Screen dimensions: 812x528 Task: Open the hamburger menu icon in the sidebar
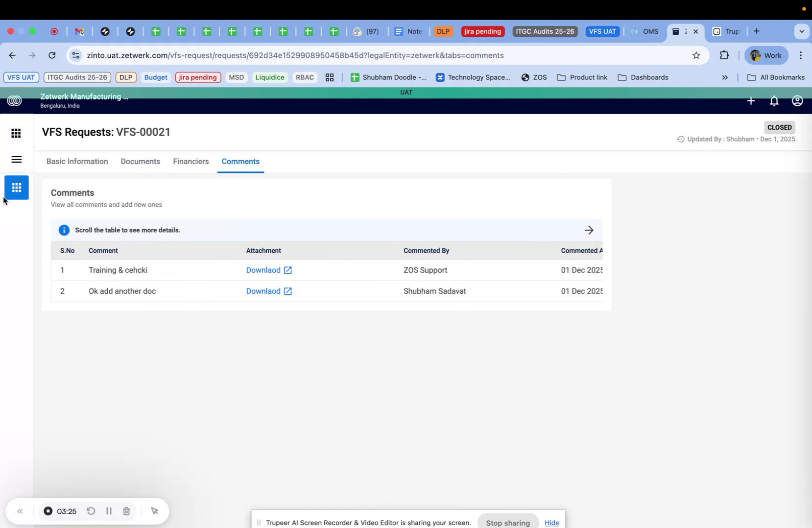click(16, 160)
